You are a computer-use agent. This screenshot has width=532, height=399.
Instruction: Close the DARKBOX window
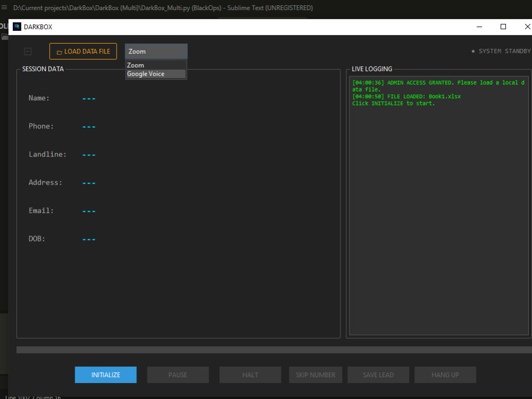[x=527, y=27]
